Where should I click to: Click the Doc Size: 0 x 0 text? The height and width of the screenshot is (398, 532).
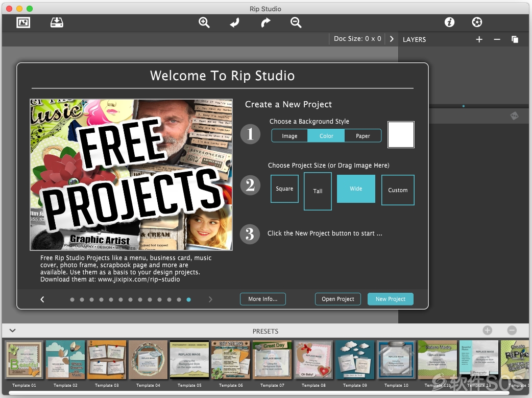357,39
